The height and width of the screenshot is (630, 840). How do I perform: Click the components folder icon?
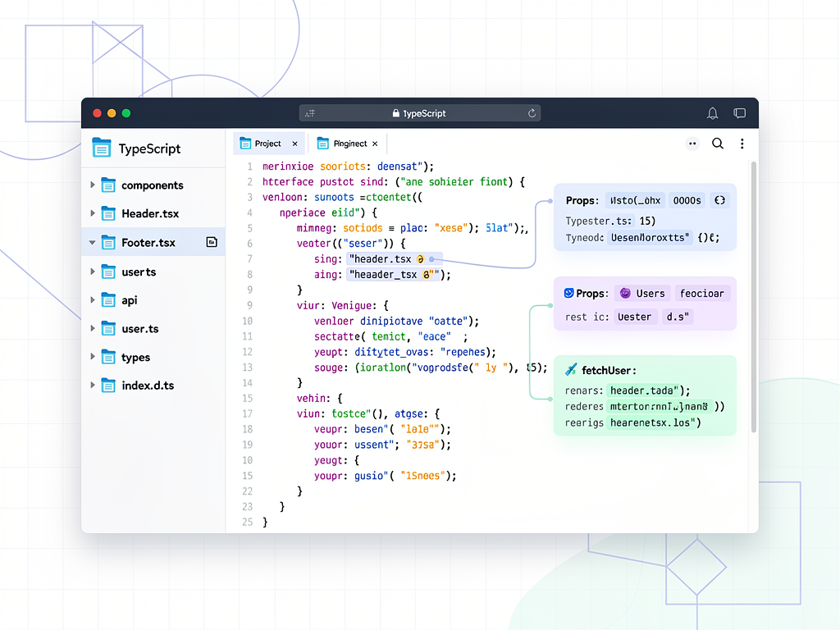108,185
